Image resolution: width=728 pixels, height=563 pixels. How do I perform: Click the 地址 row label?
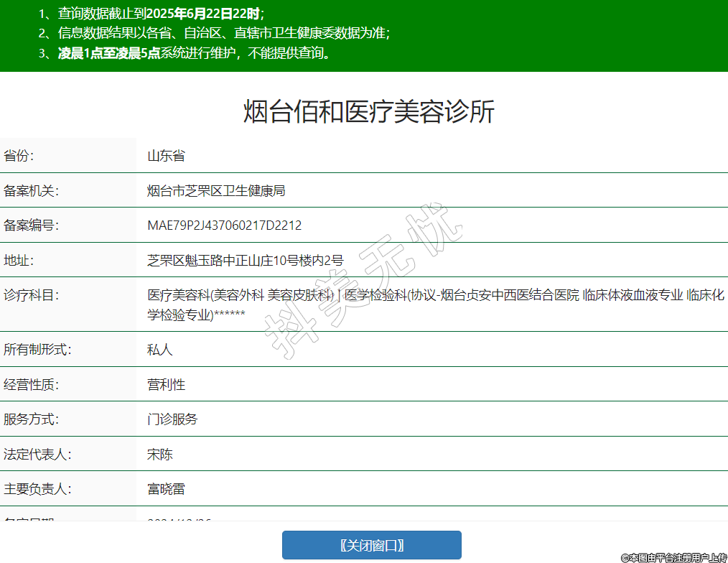click(19, 260)
